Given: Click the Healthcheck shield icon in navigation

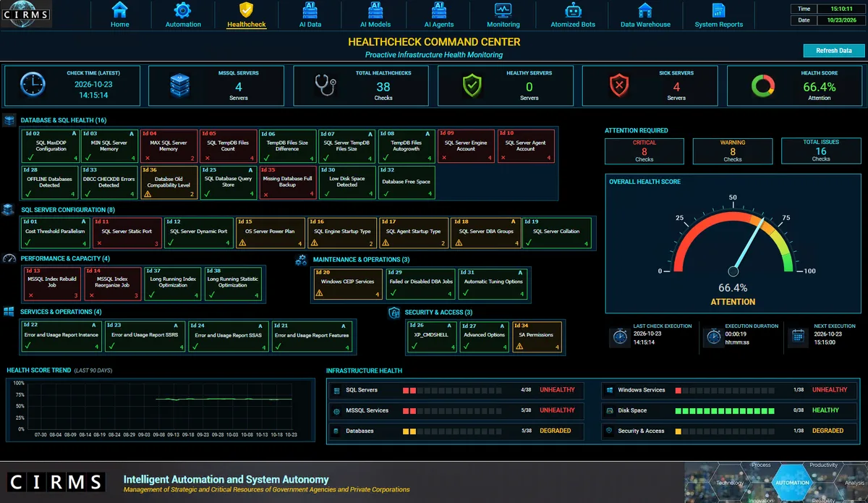Looking at the screenshot, I should click(x=246, y=10).
